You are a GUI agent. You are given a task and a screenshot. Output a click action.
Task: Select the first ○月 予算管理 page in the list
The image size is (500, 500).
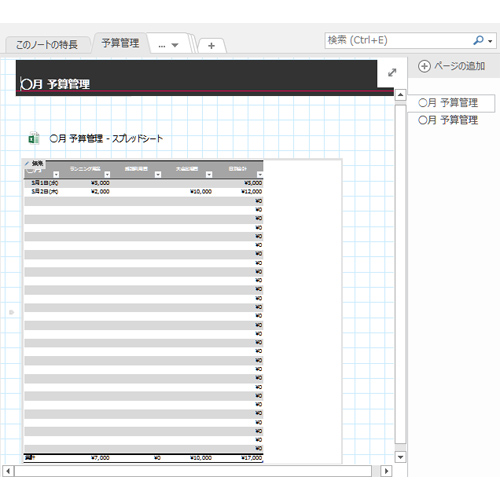[450, 103]
